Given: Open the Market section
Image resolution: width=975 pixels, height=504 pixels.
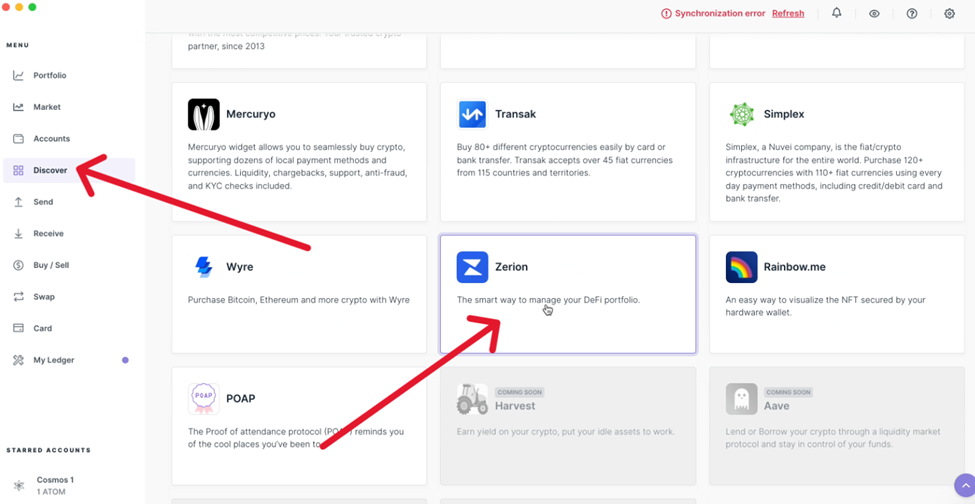Looking at the screenshot, I should pos(47,107).
